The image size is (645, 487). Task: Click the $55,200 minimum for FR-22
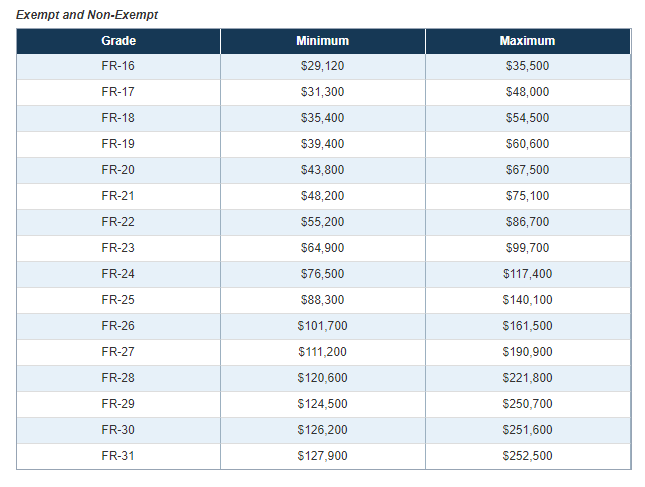click(322, 222)
